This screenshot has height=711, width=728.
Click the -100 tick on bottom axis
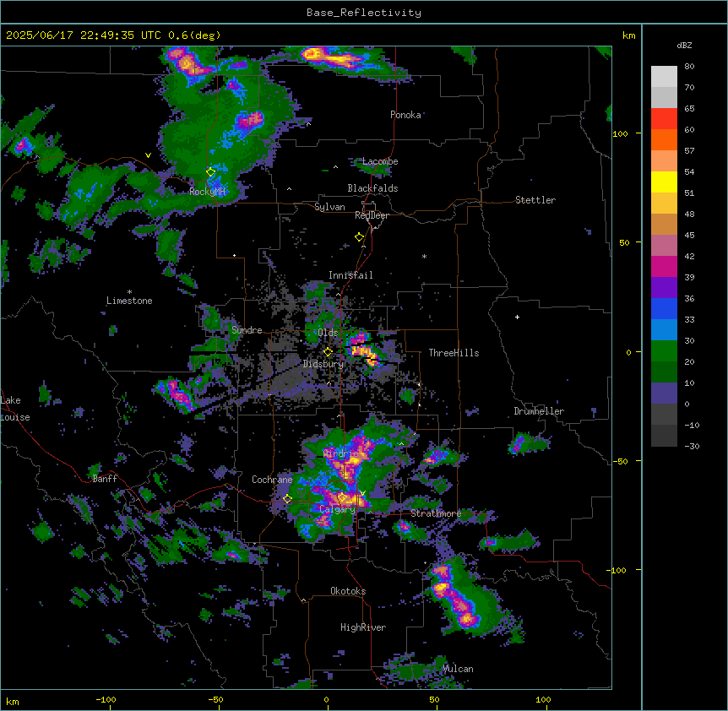(x=106, y=699)
